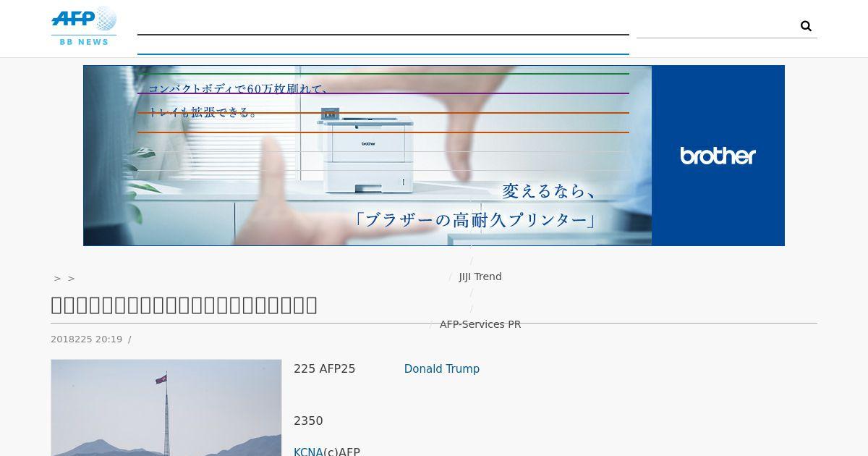The height and width of the screenshot is (456, 868).
Task: Click the search magnifier icon
Action: click(806, 26)
